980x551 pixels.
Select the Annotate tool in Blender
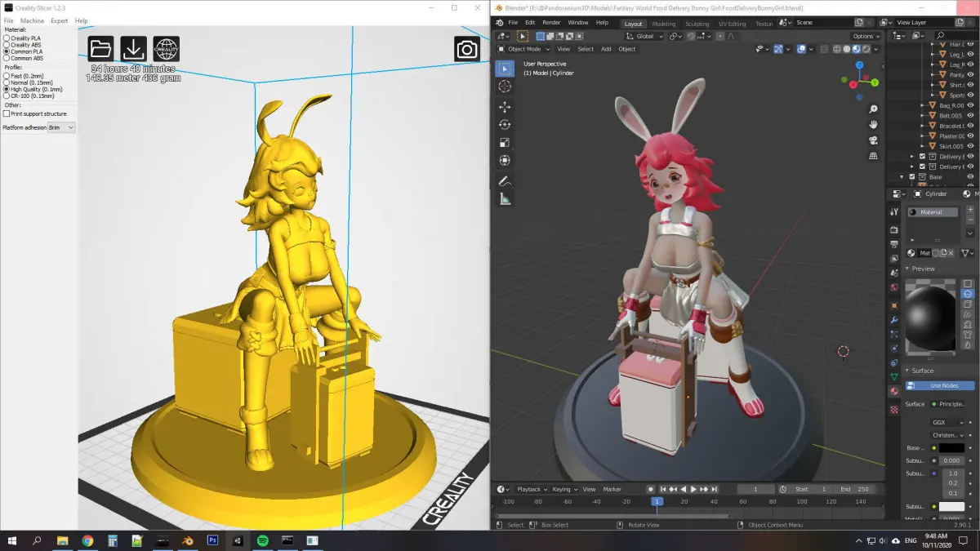coord(505,181)
